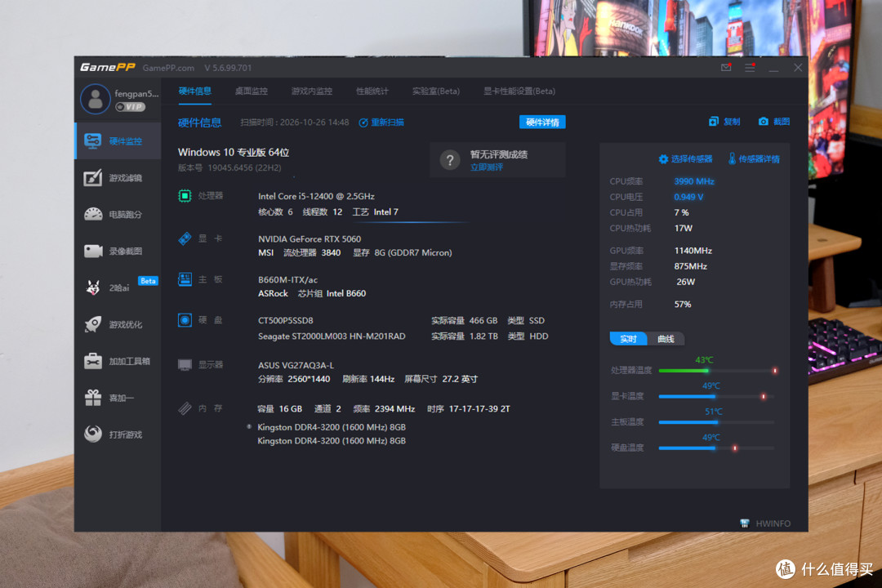Click the 处理器温度 temperature bar
This screenshot has width=882, height=588.
(718, 370)
